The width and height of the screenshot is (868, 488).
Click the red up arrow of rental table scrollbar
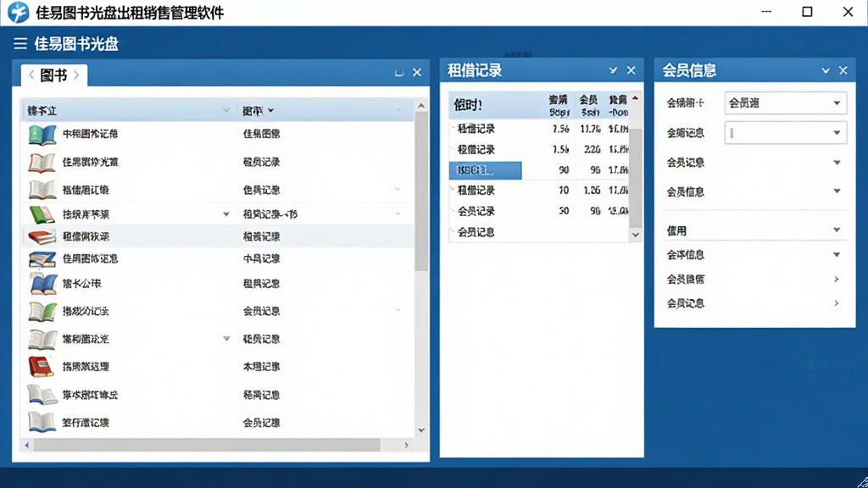point(636,98)
